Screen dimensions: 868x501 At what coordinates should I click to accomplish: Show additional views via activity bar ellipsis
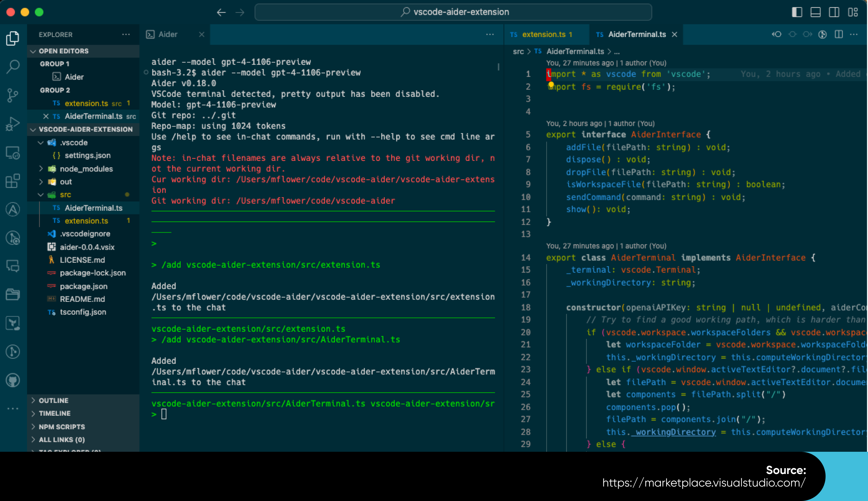[x=13, y=409]
